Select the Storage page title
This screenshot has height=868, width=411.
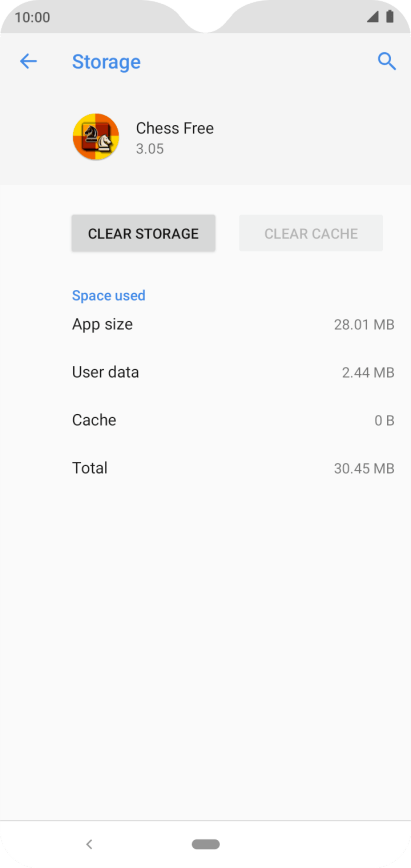tap(106, 61)
